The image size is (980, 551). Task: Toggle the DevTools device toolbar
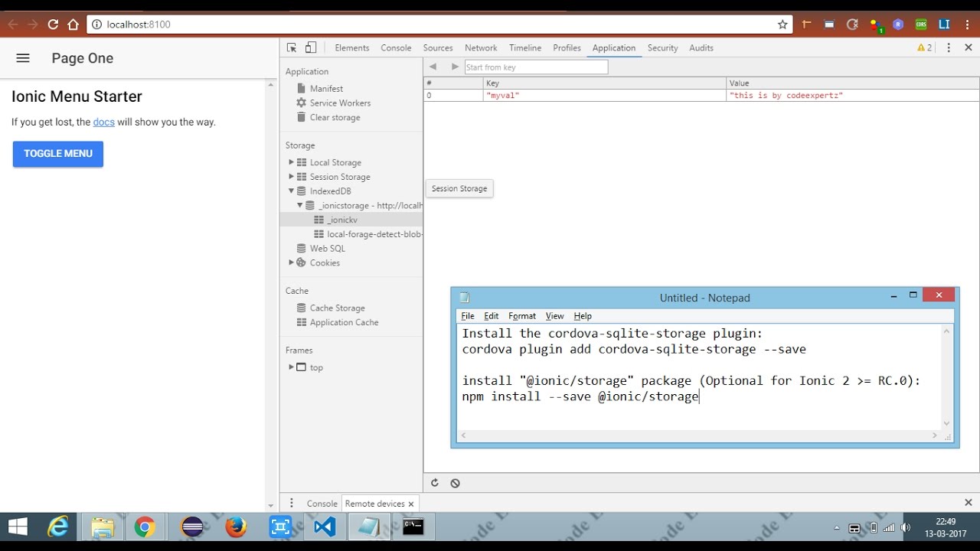click(x=311, y=47)
